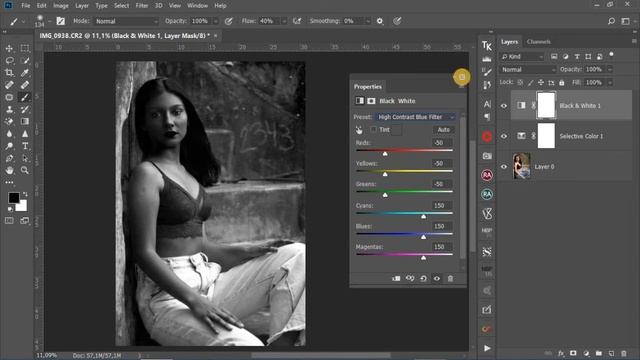Image resolution: width=640 pixels, height=360 pixels.
Task: Open the Window menu
Action: click(x=198, y=6)
